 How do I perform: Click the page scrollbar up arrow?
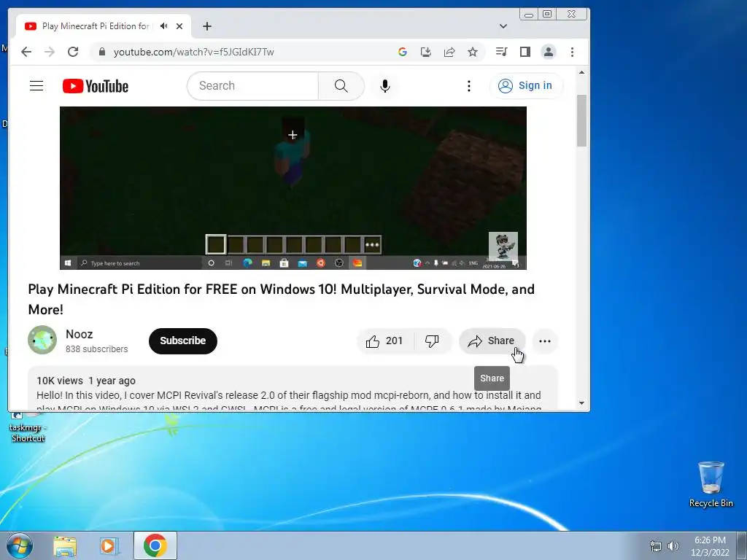point(581,73)
